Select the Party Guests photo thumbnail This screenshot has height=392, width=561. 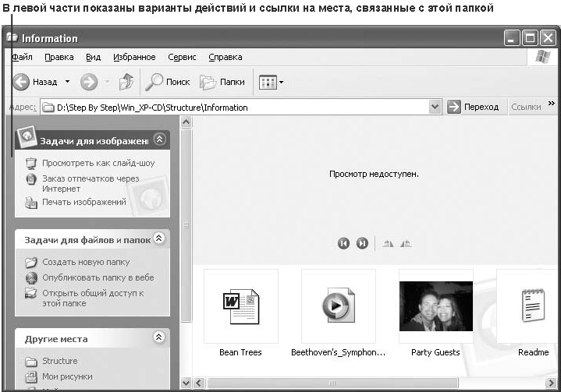point(436,306)
